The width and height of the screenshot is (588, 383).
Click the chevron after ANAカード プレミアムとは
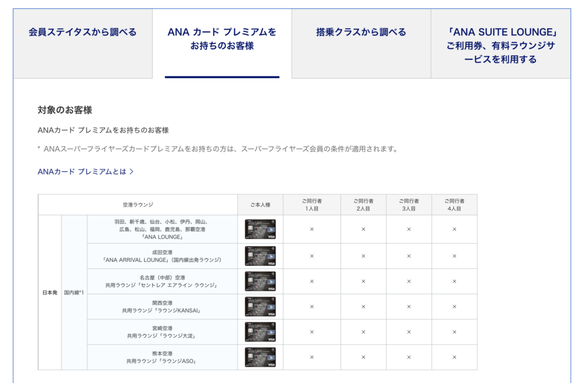131,171
